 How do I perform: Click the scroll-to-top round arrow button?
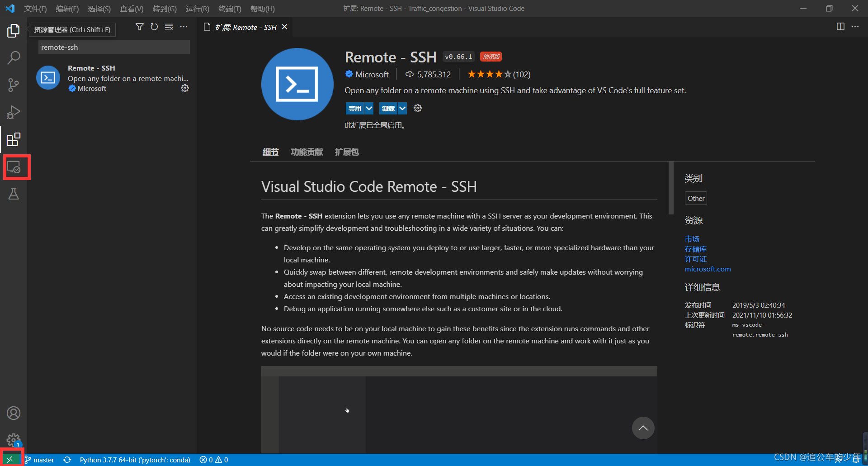[643, 428]
